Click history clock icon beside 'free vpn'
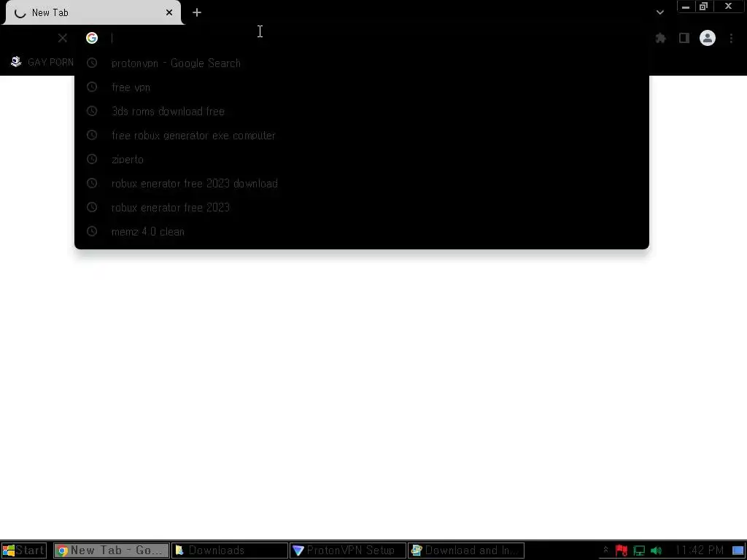Viewport: 747px width, 560px height. (92, 87)
